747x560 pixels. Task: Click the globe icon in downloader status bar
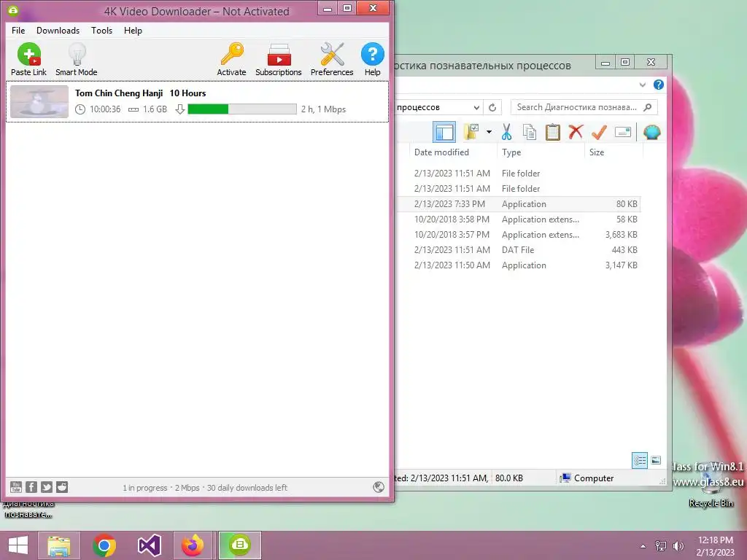(379, 486)
